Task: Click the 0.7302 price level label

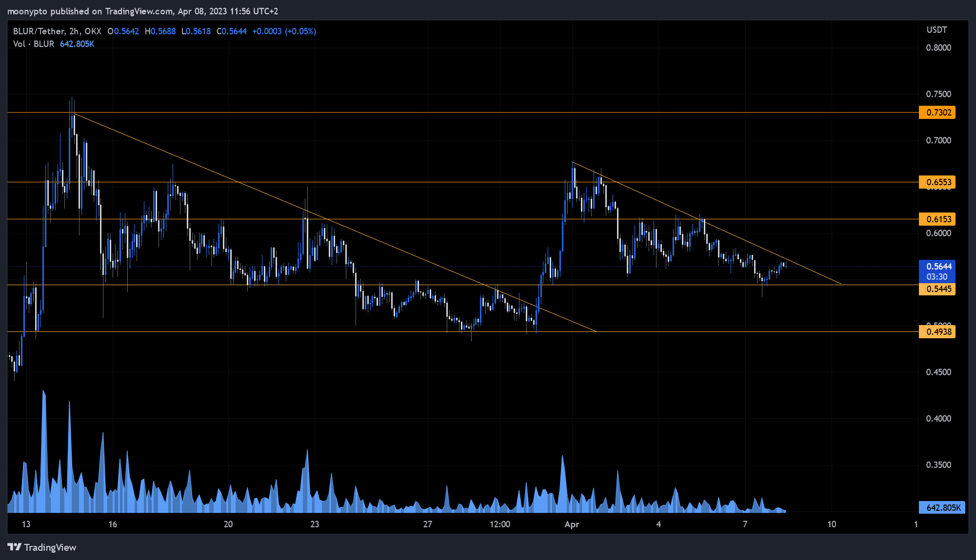Action: click(x=937, y=113)
